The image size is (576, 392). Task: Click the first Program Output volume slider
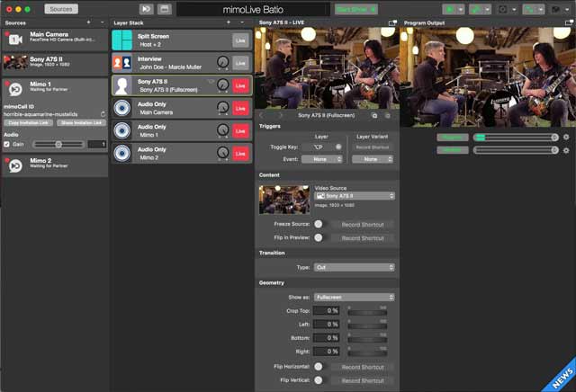point(516,138)
